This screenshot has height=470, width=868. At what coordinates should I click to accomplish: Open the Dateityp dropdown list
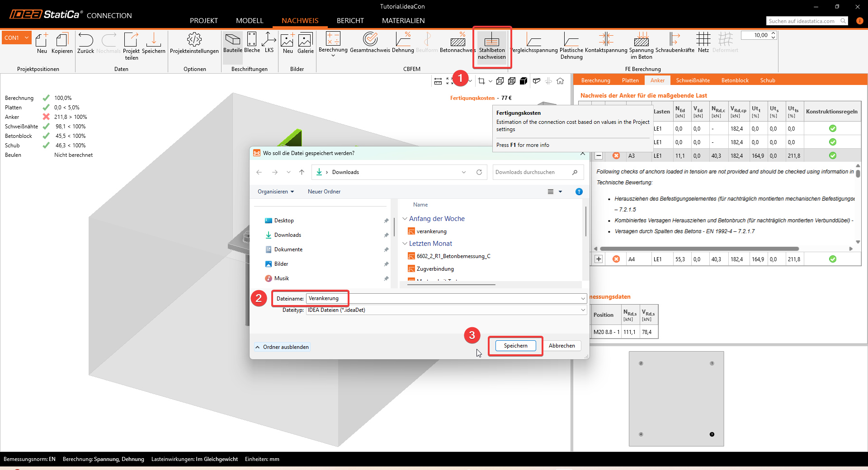(583, 310)
